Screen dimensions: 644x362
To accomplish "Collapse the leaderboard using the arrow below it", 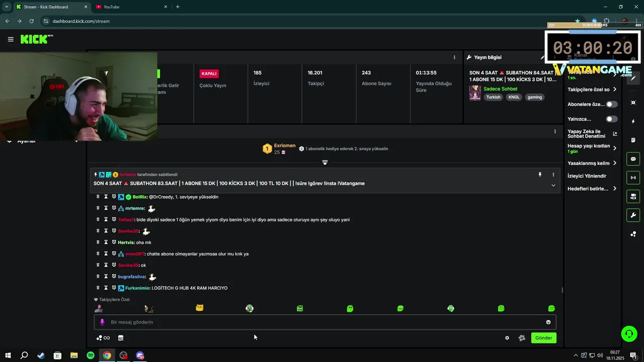I will [325, 162].
